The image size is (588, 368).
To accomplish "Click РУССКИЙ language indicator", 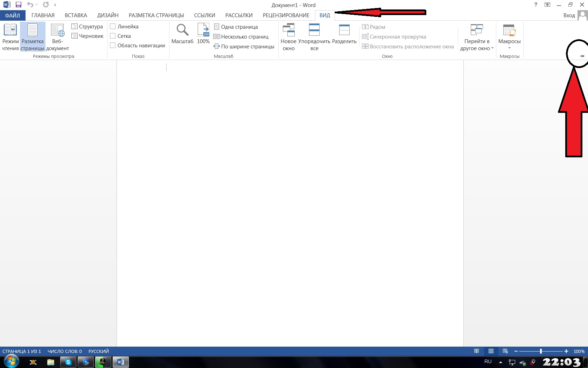I will pos(99,351).
